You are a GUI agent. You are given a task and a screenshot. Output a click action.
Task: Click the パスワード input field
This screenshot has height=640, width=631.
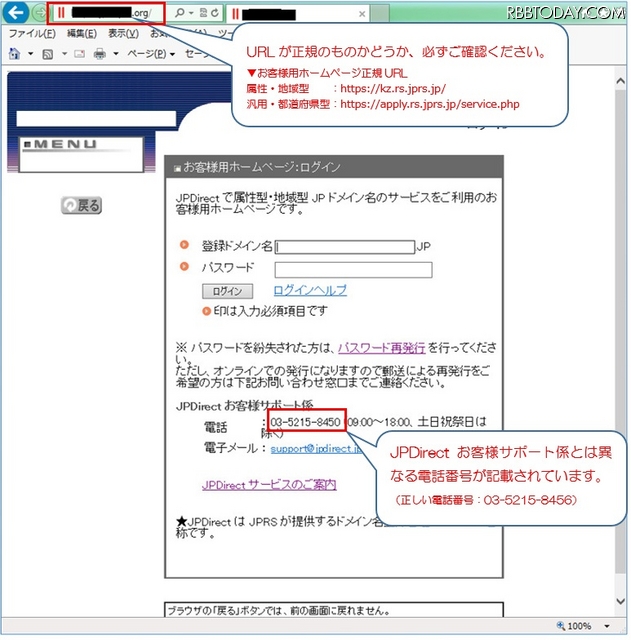click(x=353, y=270)
